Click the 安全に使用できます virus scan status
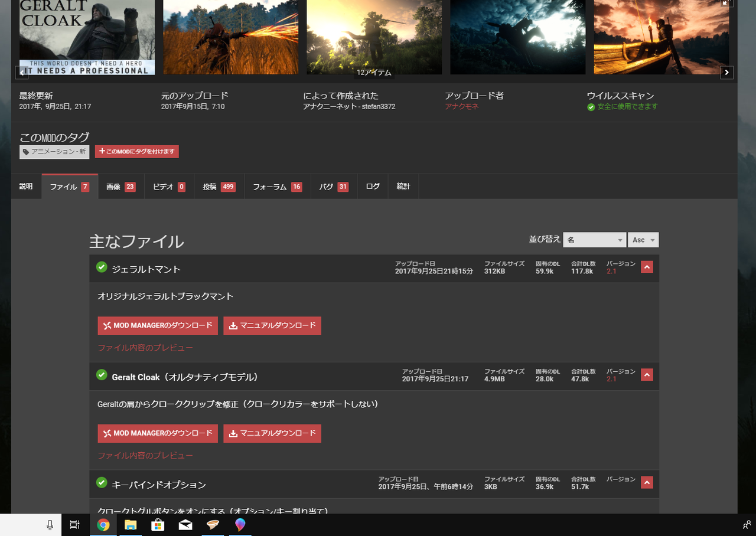Screen dimensions: 756x536 [622, 107]
